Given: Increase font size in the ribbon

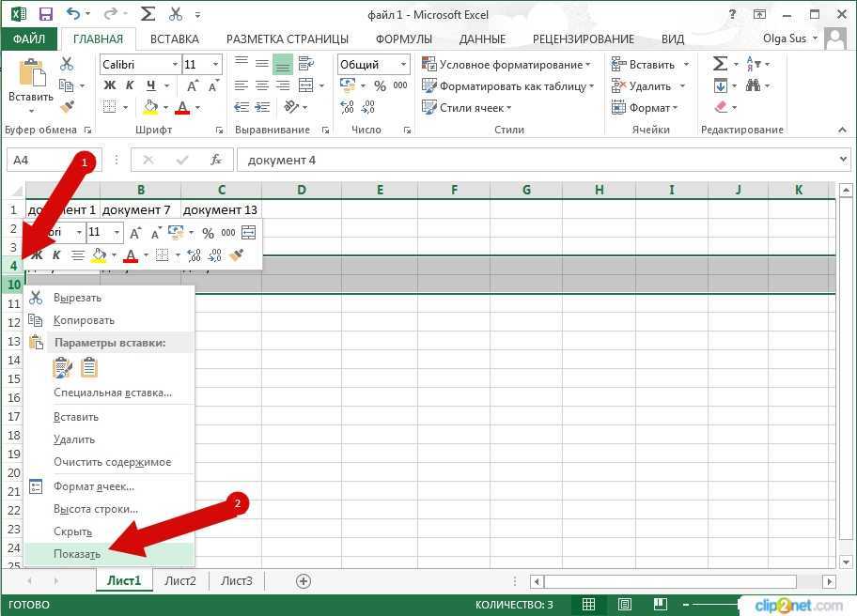Looking at the screenshot, I should point(192,85).
